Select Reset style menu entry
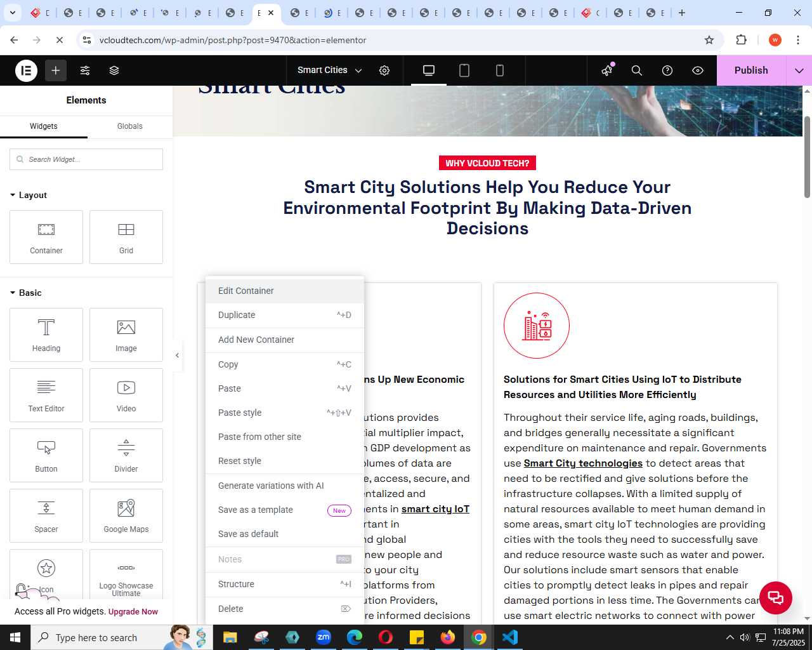This screenshot has height=650, width=812. click(285, 461)
